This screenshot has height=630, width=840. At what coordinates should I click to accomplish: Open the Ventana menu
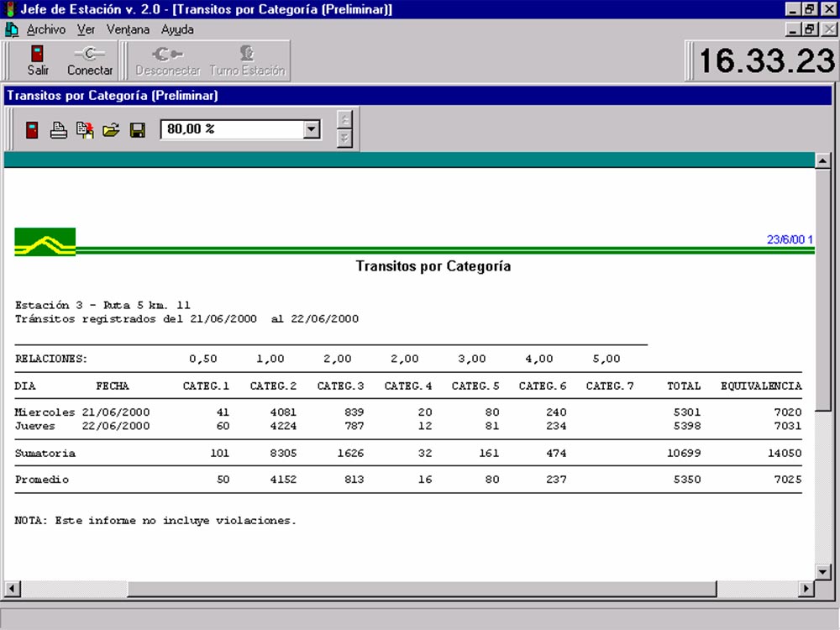128,29
